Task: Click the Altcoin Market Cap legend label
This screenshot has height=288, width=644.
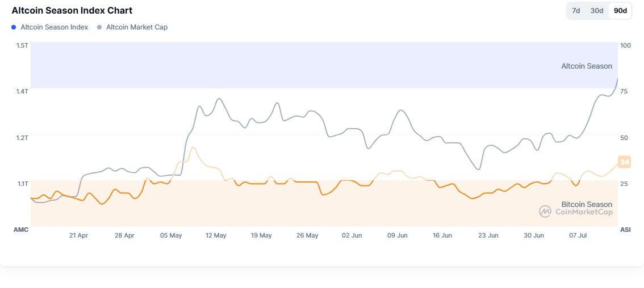Action: [x=137, y=27]
